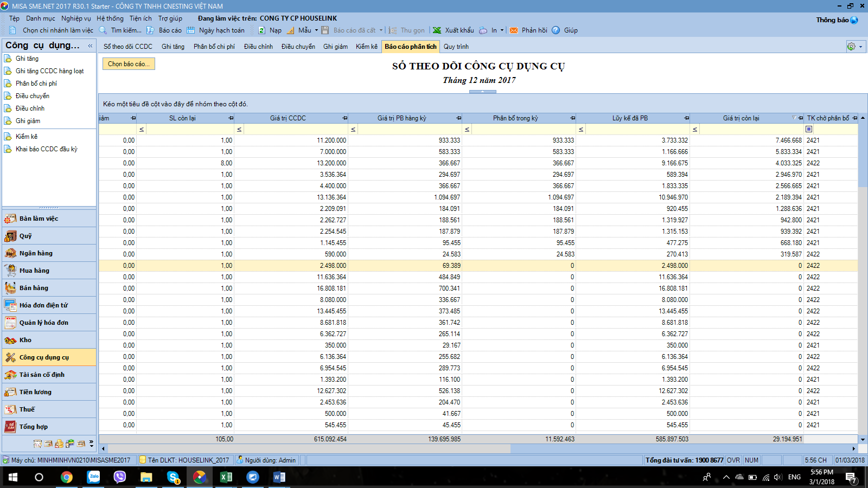Viewport: 868px width, 488px height.
Task: Open sidebar Kiểm kê link
Action: pos(27,137)
